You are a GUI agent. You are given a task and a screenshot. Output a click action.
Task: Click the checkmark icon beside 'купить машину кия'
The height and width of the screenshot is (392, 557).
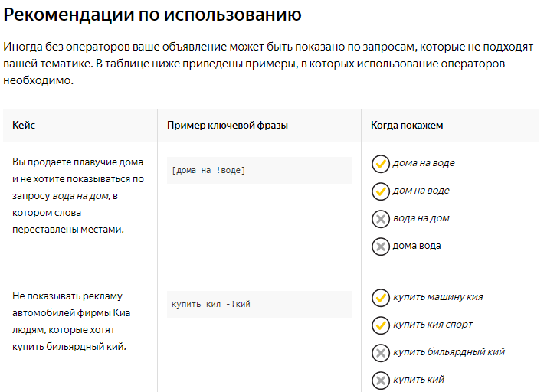point(381,298)
